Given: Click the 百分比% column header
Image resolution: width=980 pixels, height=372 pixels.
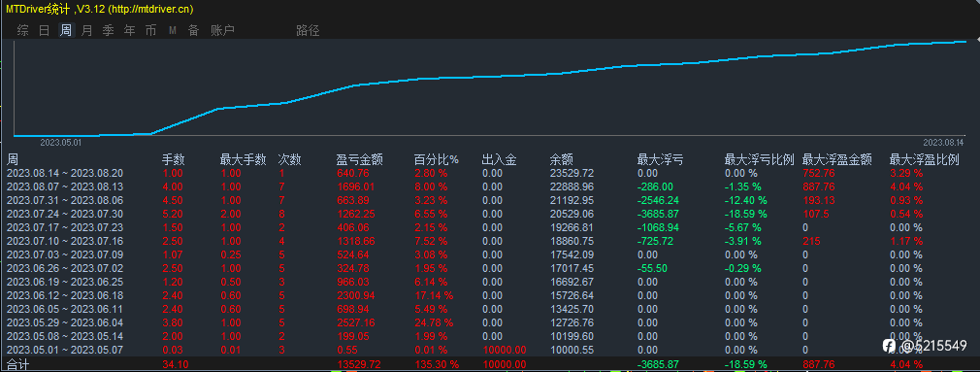Looking at the screenshot, I should [x=437, y=159].
